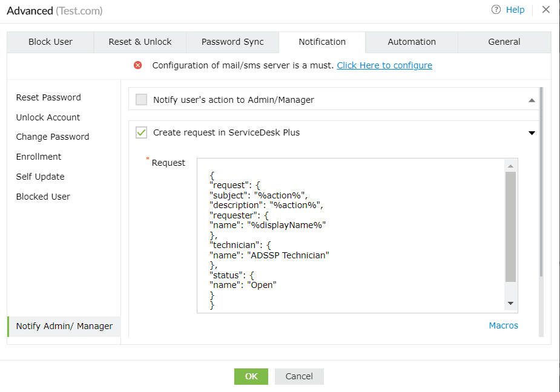Open the Block User tab
This screenshot has height=392, width=560.
(50, 42)
